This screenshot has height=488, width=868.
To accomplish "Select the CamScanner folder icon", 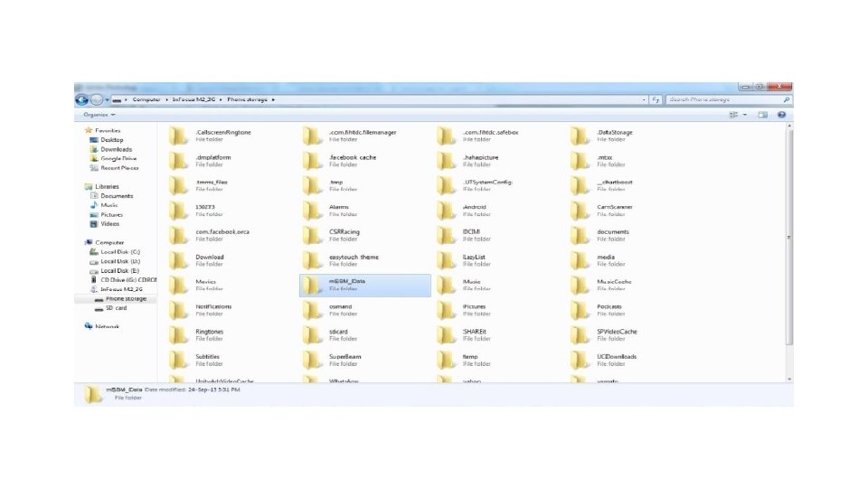I will (x=580, y=211).
